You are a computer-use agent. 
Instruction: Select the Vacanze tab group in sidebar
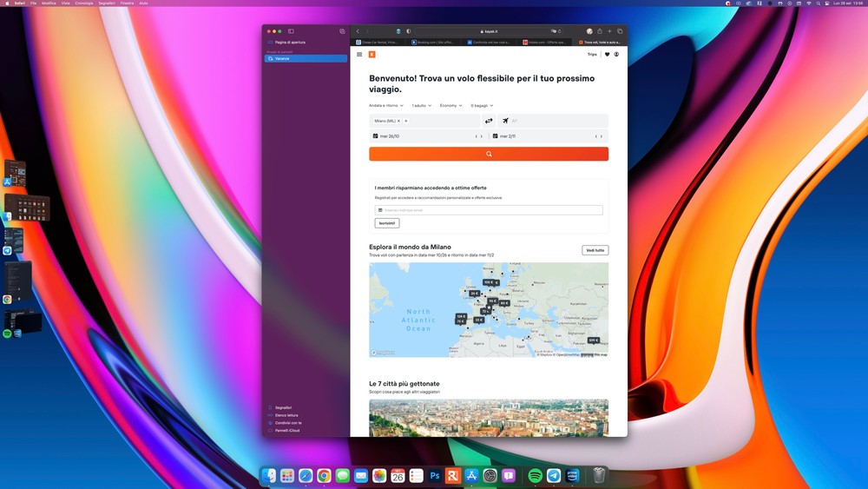[306, 58]
